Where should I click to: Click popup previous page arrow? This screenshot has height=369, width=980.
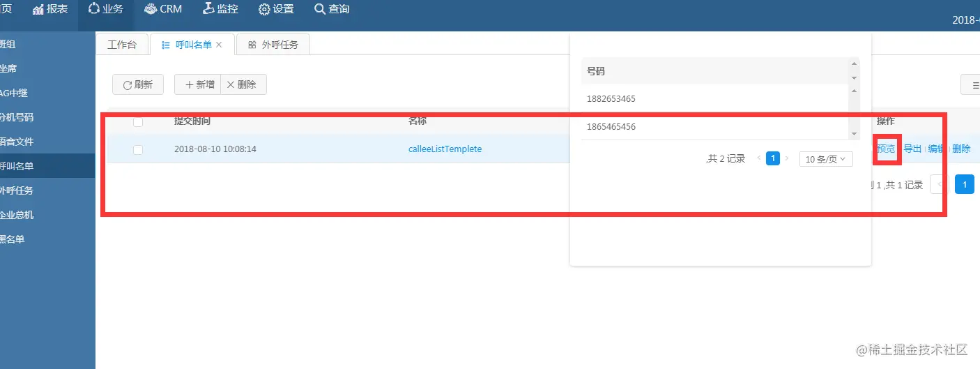coord(759,159)
